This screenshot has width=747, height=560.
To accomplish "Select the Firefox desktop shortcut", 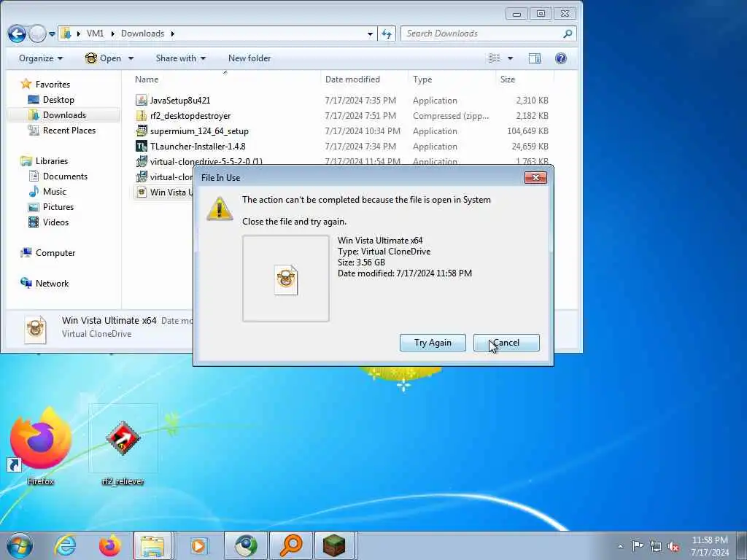I will [41, 446].
